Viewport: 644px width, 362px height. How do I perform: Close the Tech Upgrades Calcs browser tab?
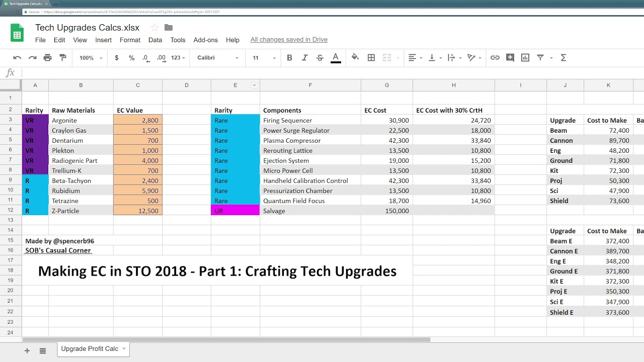[x=46, y=4]
